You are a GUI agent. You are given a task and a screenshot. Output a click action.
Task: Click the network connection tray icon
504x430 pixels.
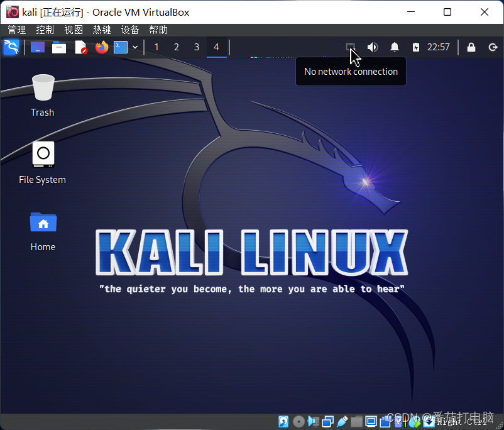[351, 47]
